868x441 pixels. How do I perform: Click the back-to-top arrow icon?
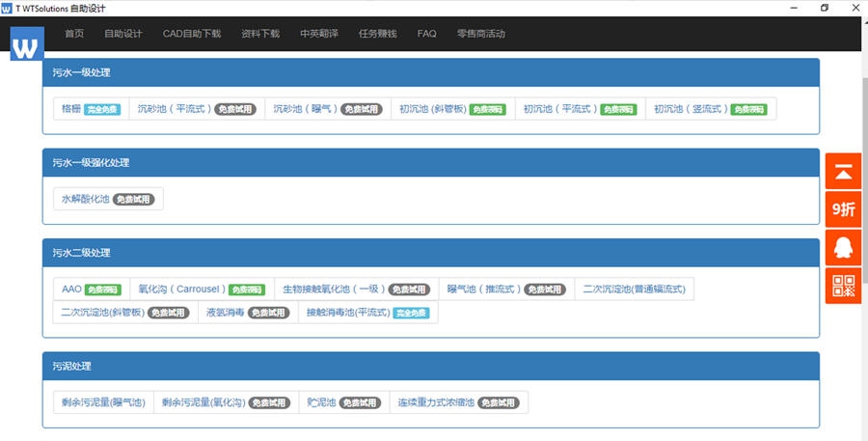coord(843,171)
